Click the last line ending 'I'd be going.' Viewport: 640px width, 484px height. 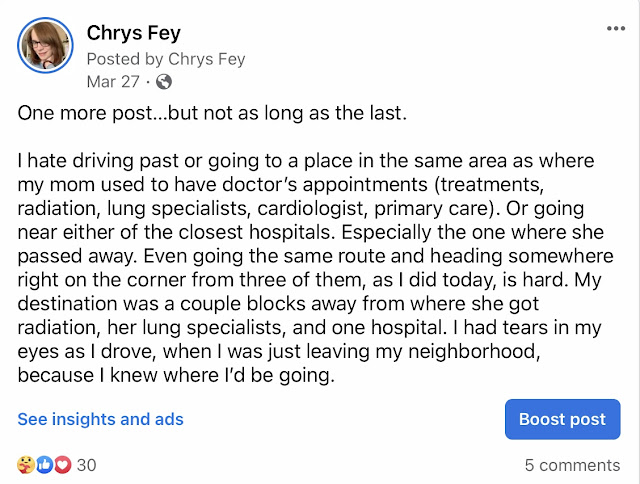176,375
